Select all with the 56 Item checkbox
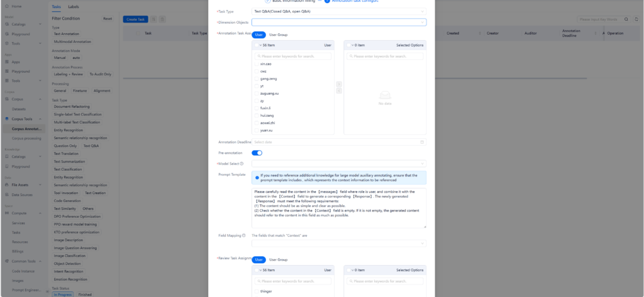Image resolution: width=644 pixels, height=297 pixels. click(x=257, y=45)
